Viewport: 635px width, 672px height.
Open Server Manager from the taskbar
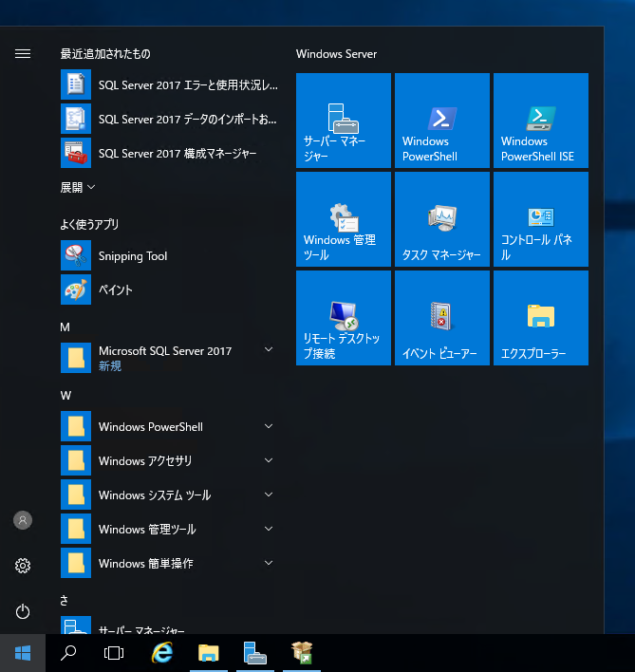[255, 653]
